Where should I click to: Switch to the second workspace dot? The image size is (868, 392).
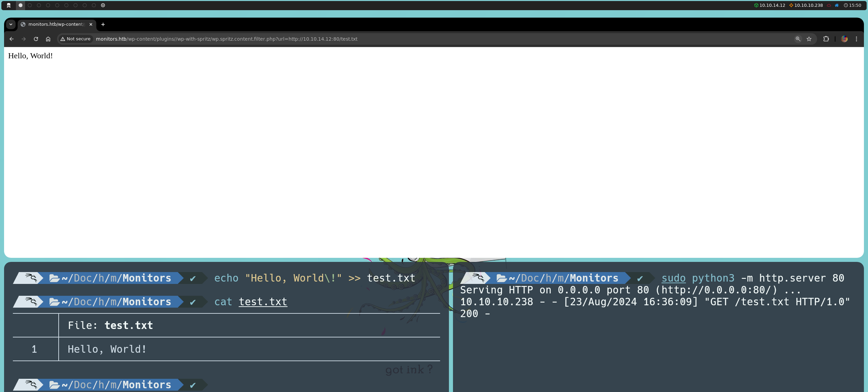click(x=30, y=5)
